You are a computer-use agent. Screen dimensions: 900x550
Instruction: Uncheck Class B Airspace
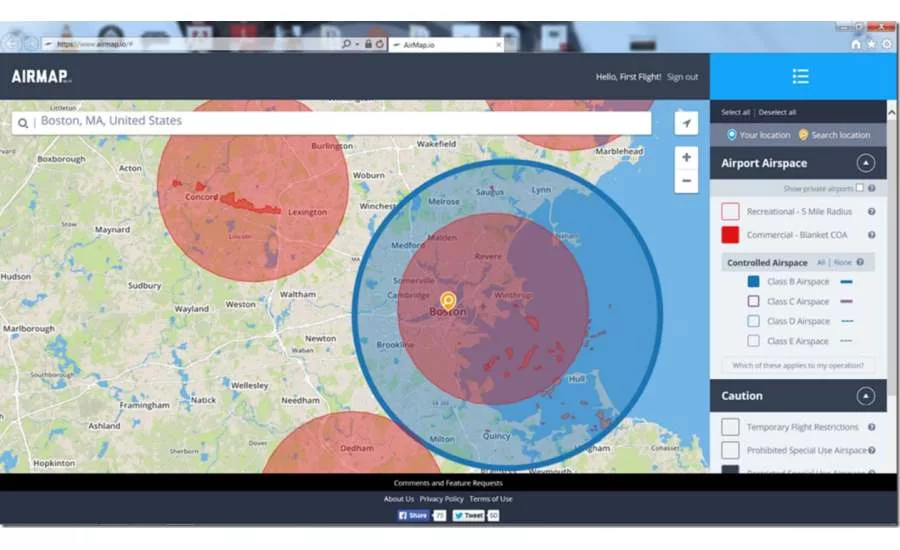coord(754,281)
